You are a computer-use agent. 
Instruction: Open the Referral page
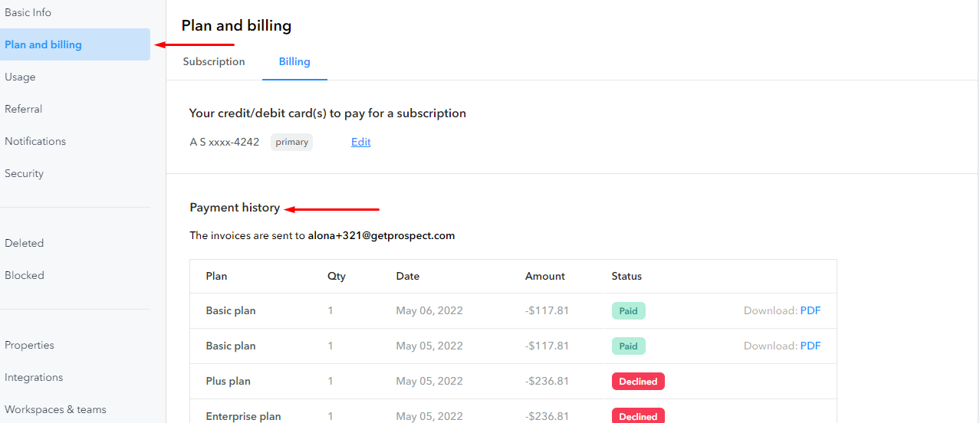pos(24,109)
